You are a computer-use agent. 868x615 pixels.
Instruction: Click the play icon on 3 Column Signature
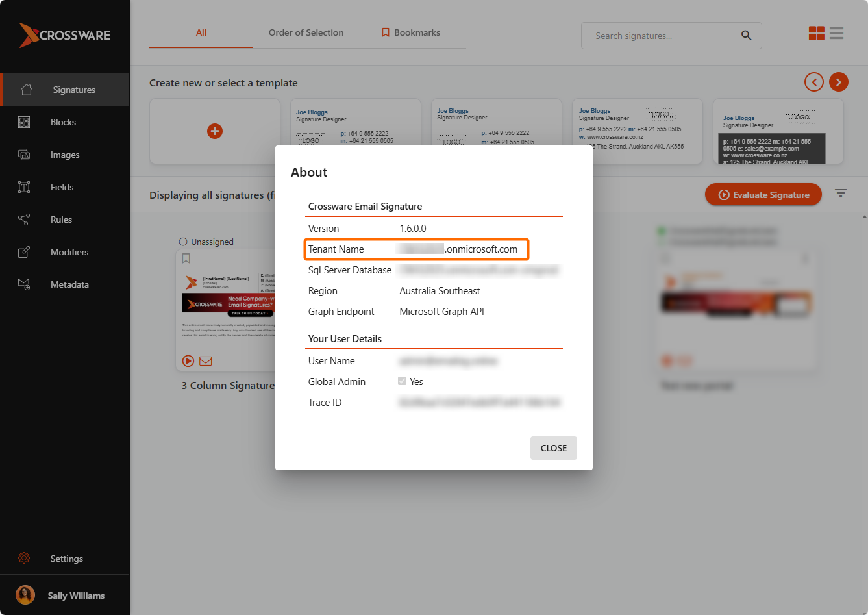click(188, 361)
